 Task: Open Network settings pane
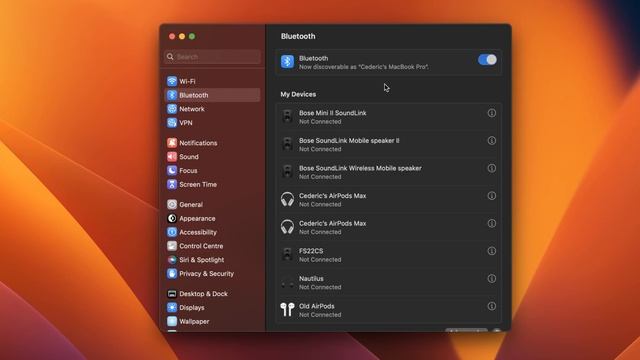click(x=212, y=109)
